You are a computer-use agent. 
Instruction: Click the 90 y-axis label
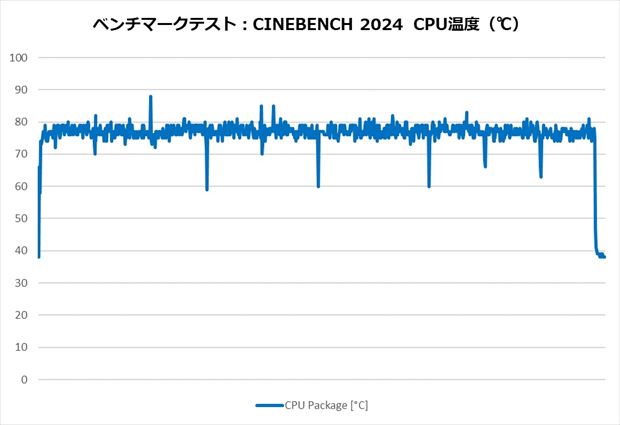pos(20,89)
